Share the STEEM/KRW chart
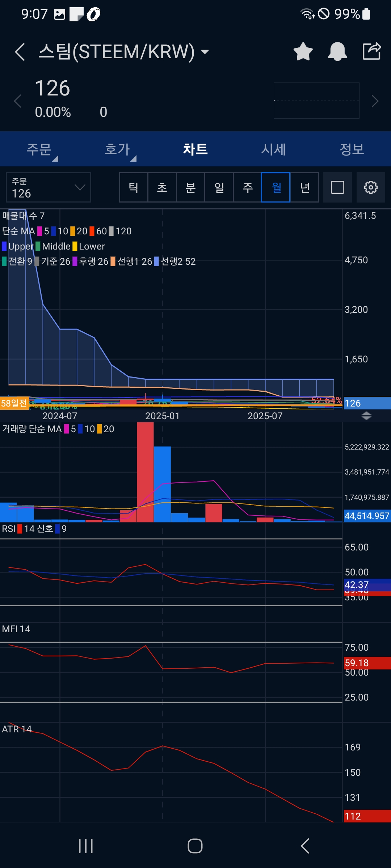Viewport: 391px width, 868px height. point(372,51)
